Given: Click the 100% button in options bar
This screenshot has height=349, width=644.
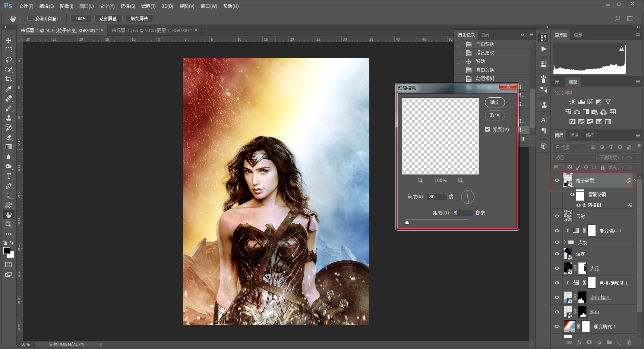Looking at the screenshot, I should 81,19.
